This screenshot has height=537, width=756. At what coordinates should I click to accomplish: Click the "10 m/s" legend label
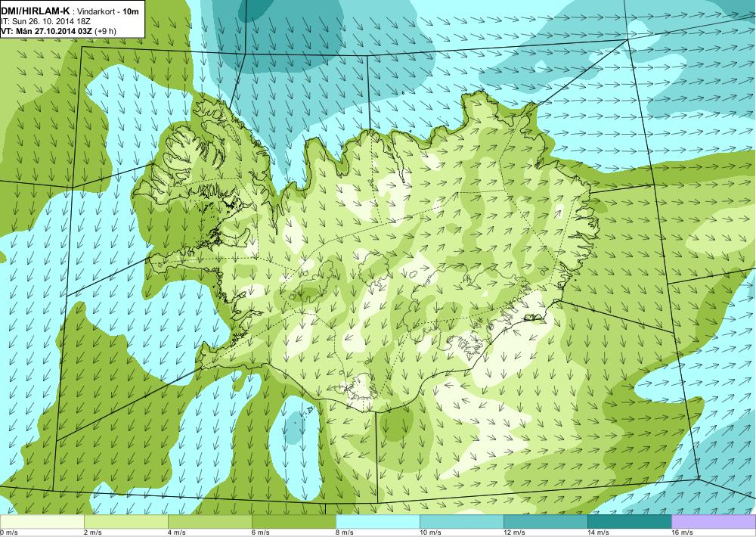pyautogui.click(x=430, y=532)
